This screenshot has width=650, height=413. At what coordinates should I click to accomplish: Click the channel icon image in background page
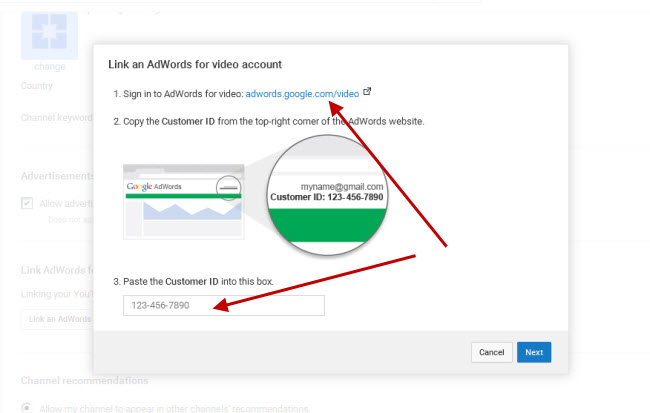(49, 36)
